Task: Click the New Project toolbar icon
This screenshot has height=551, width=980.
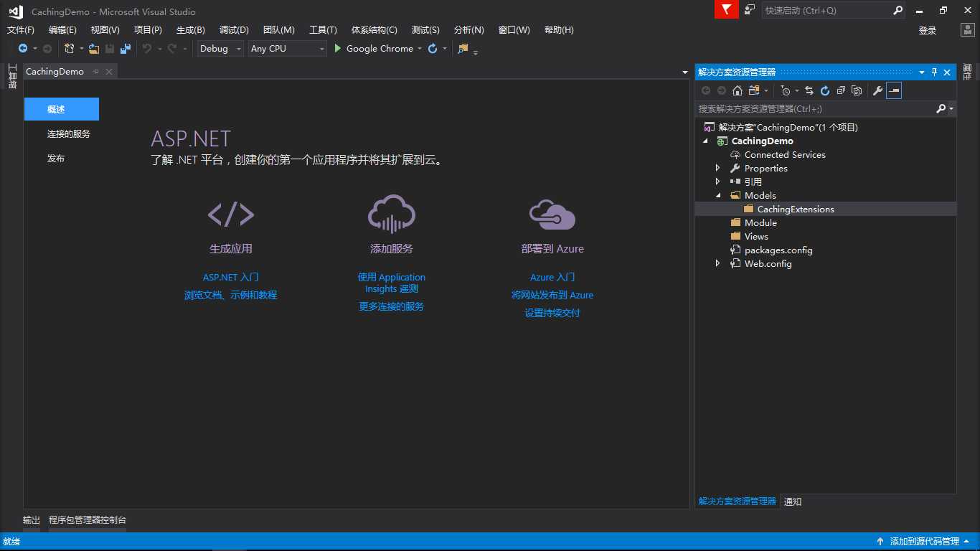Action: coord(70,48)
